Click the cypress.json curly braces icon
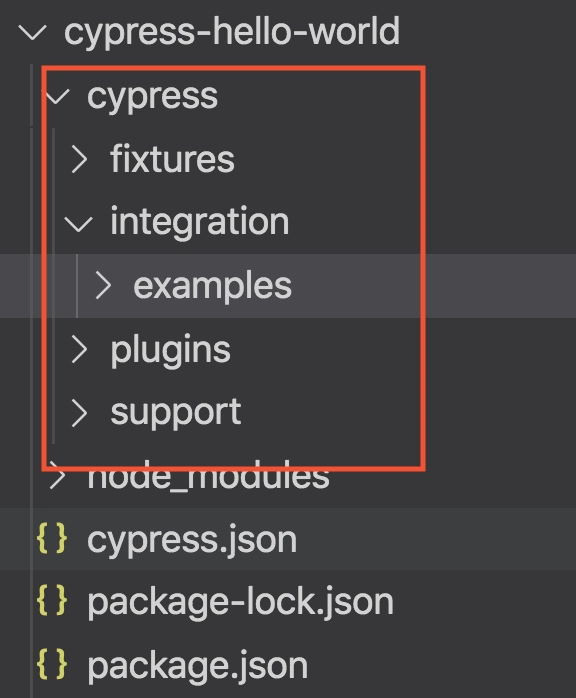This screenshot has width=576, height=698. pyautogui.click(x=52, y=539)
